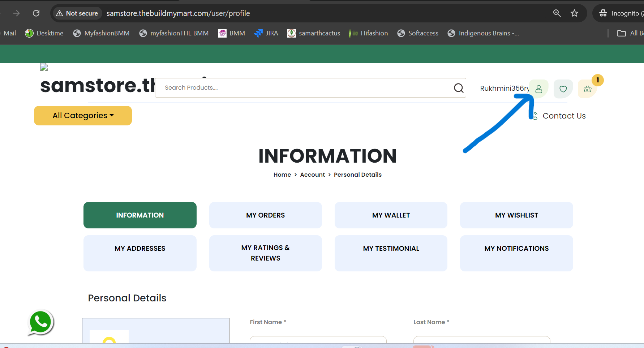Viewport: 644px width, 348px height.
Task: Click the browser address bar URL
Action: (x=178, y=13)
